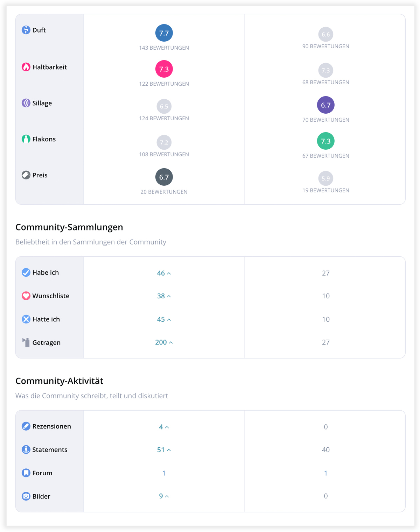
Task: Click the Rezensionen pencil icon
Action: (x=26, y=426)
